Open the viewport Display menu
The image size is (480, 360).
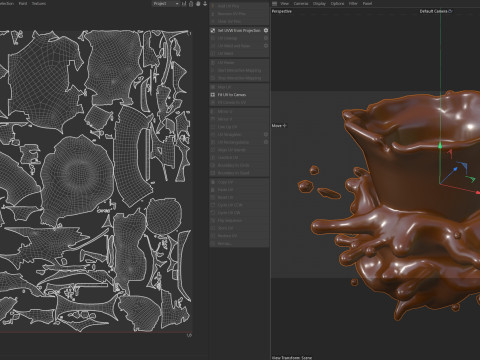(x=319, y=3)
